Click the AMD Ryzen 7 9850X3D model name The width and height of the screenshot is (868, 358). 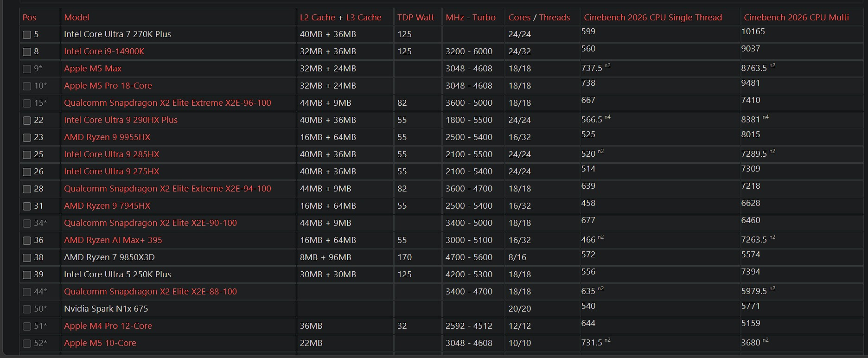click(x=109, y=257)
